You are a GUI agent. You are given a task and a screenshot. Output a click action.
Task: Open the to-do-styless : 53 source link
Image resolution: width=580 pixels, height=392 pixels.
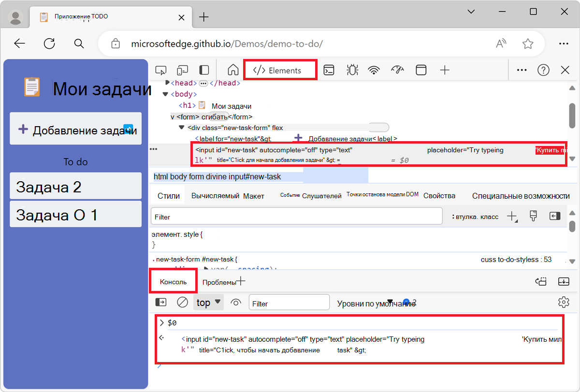pos(516,260)
